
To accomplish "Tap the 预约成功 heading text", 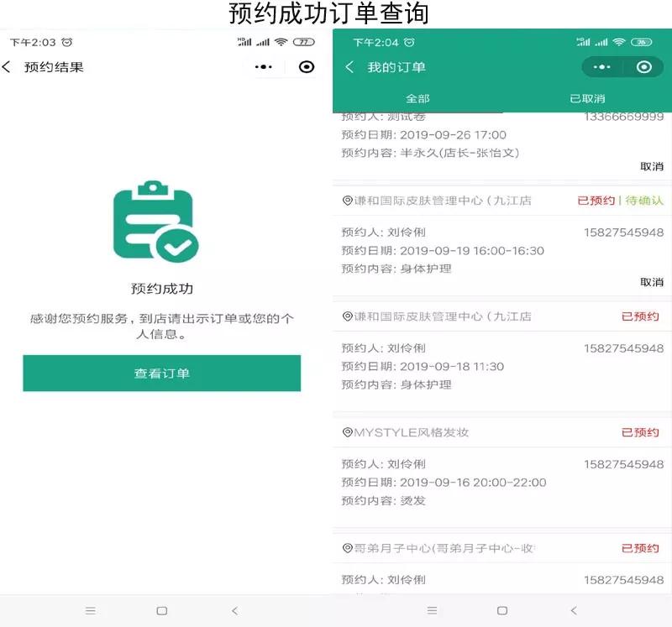I will pyautogui.click(x=162, y=289).
